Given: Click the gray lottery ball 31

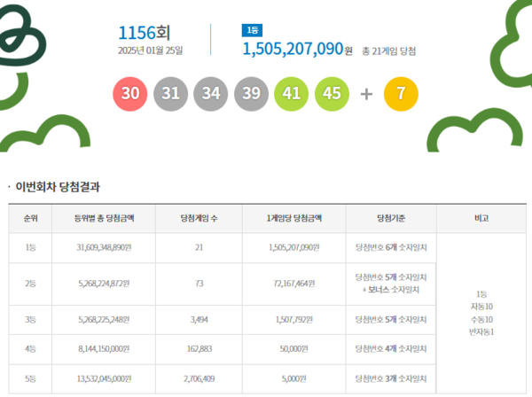Looking at the screenshot, I should pos(170,94).
